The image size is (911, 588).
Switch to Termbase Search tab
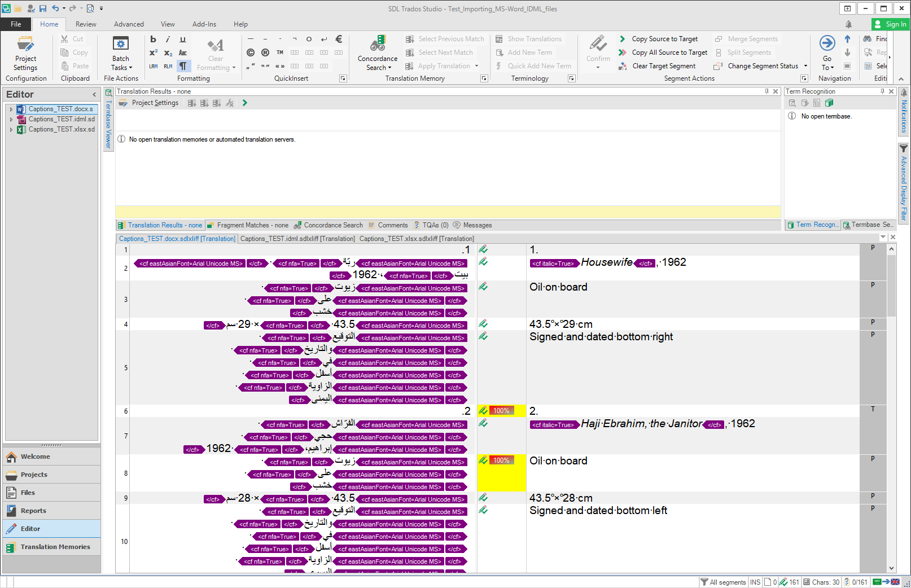pos(868,225)
